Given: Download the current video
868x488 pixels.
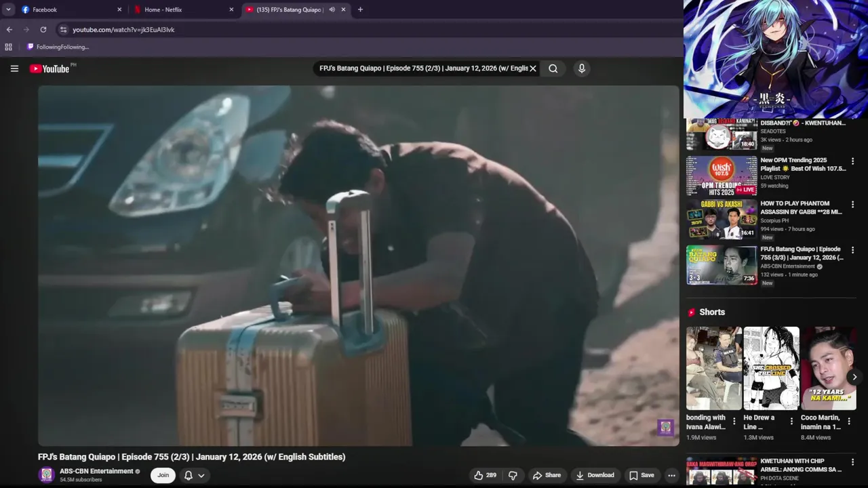Looking at the screenshot, I should click(595, 475).
